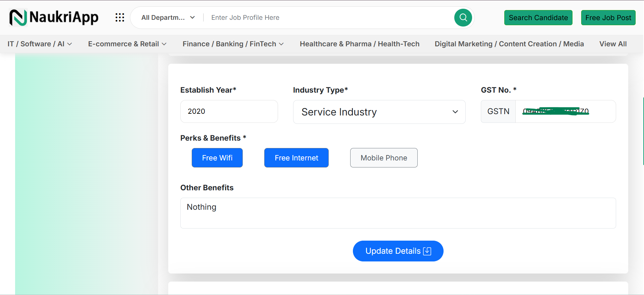The width and height of the screenshot is (644, 295).
Task: Click the Establish Year input field
Action: (x=229, y=111)
